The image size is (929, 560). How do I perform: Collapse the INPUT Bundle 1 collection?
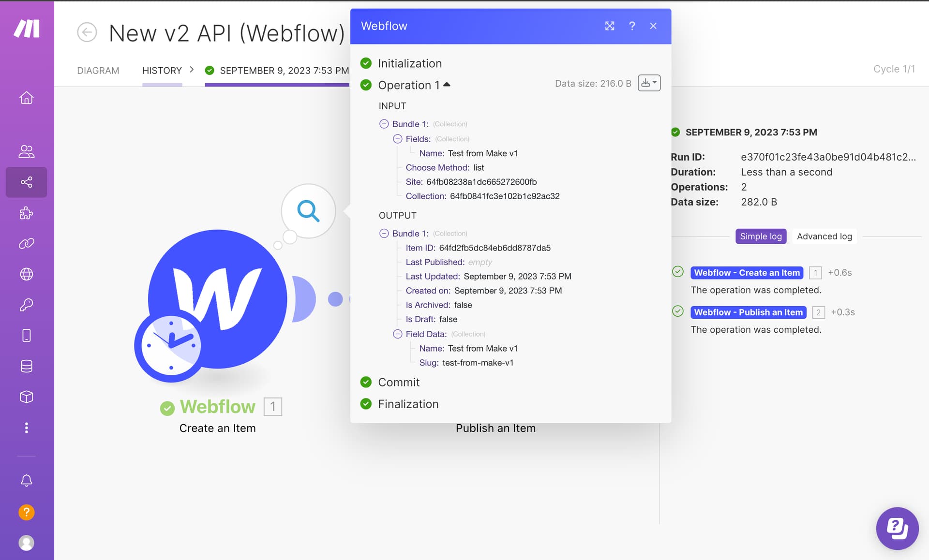pyautogui.click(x=384, y=124)
